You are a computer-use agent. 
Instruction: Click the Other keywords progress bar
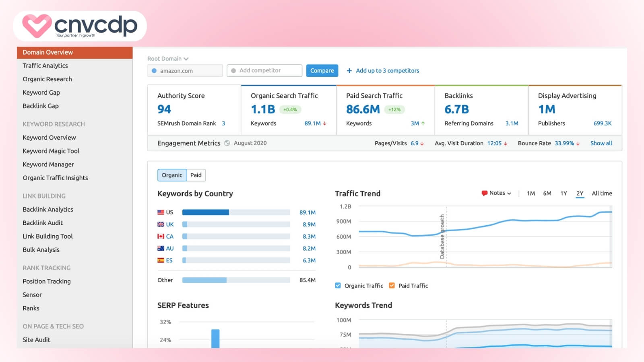236,280
